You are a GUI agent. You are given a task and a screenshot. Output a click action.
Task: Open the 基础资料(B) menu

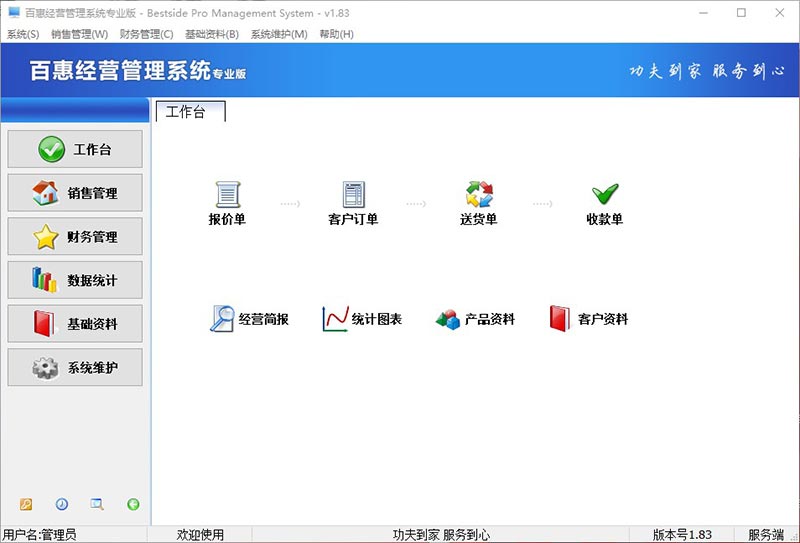tap(212, 34)
